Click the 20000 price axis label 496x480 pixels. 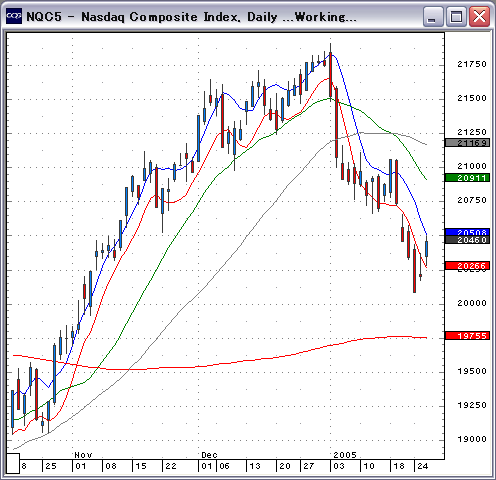[472, 303]
